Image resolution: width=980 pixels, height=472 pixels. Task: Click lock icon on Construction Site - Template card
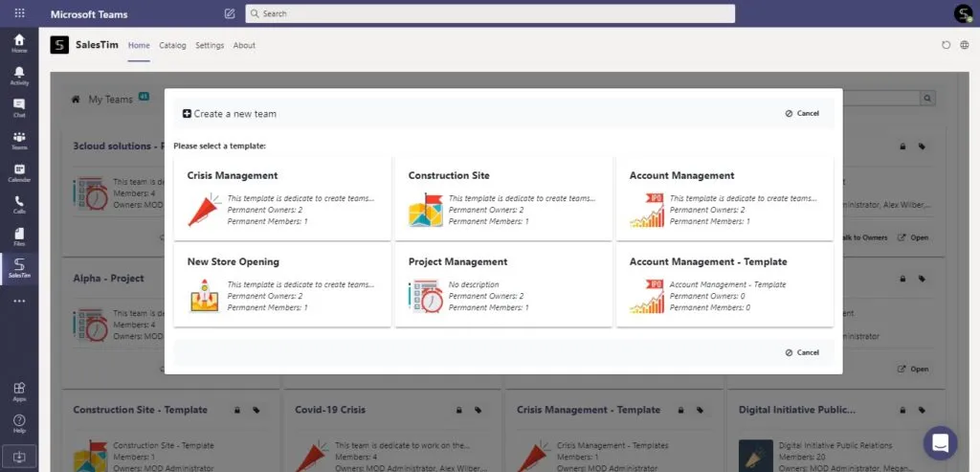[237, 410]
